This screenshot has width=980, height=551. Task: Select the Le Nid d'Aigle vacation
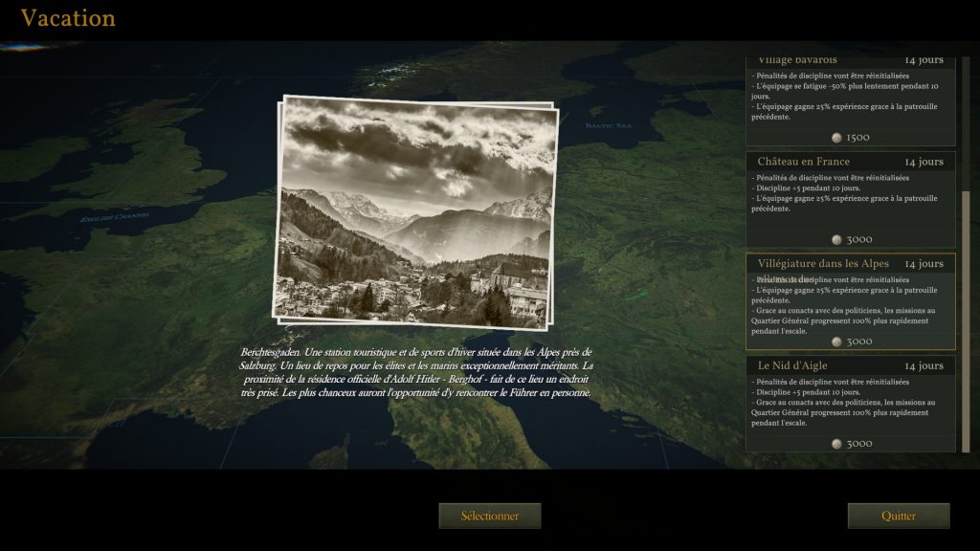pos(792,365)
